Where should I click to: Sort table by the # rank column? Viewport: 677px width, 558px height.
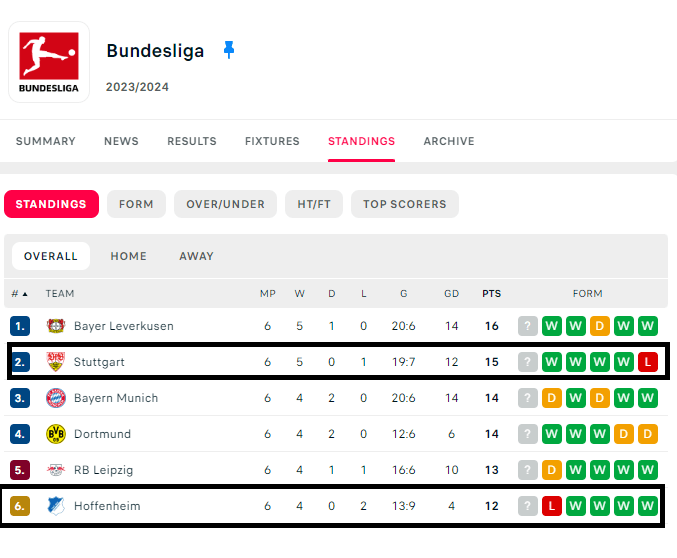[x=19, y=294]
